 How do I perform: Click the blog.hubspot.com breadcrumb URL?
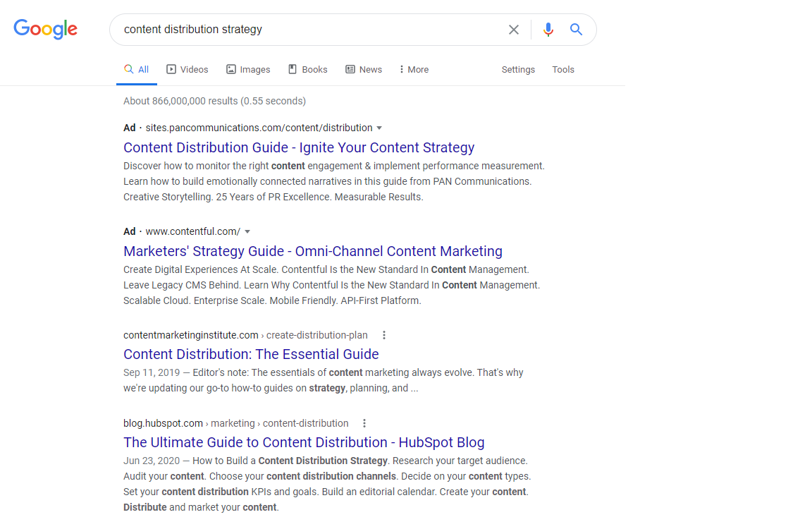coord(235,423)
